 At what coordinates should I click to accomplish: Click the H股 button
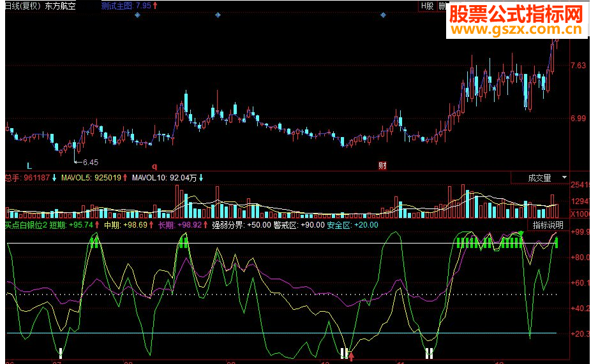(427, 5)
